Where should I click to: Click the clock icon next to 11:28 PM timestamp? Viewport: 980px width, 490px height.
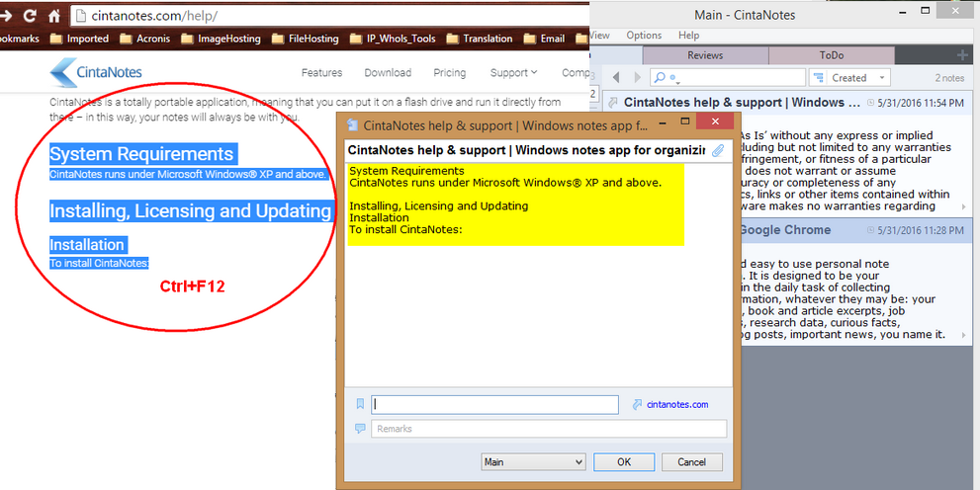[871, 230]
